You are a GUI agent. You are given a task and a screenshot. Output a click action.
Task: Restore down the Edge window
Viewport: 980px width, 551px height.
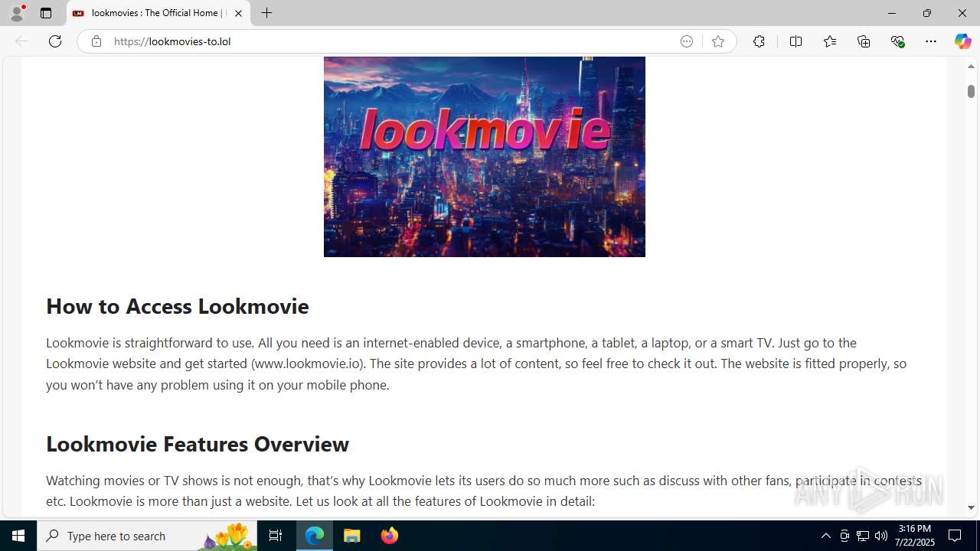coord(926,13)
